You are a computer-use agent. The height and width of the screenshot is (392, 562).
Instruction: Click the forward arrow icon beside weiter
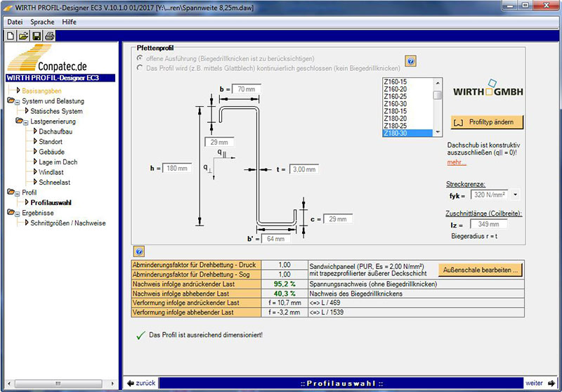pos(551,383)
